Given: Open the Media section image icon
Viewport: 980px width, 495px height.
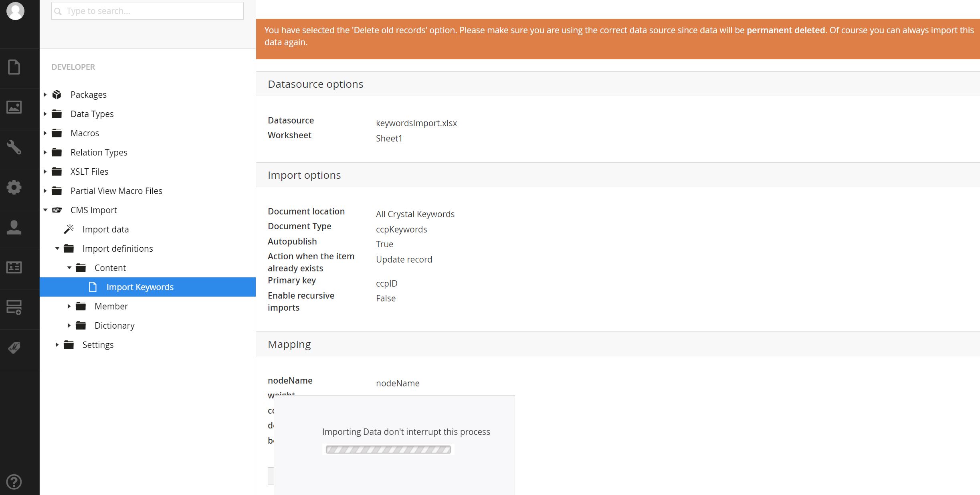Looking at the screenshot, I should coord(14,107).
